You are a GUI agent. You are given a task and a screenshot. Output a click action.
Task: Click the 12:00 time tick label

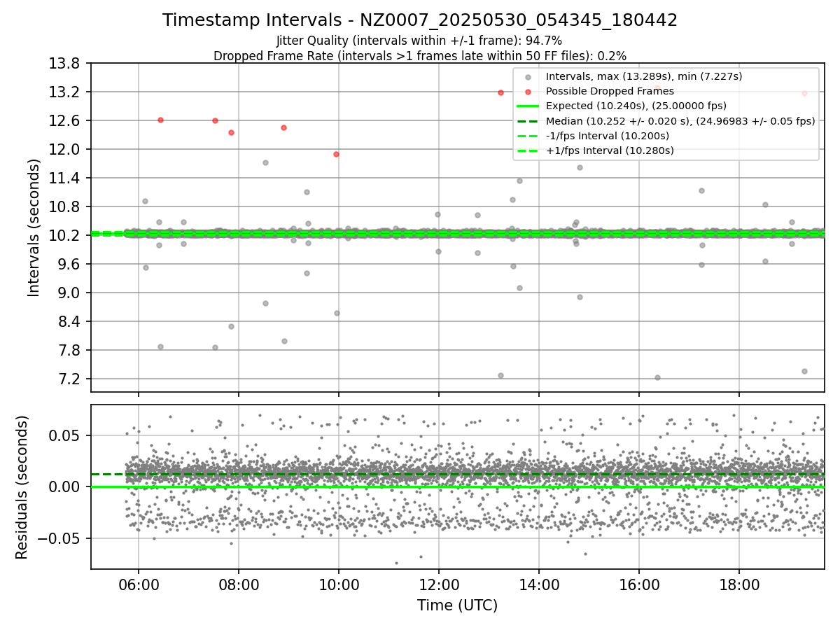coord(439,584)
